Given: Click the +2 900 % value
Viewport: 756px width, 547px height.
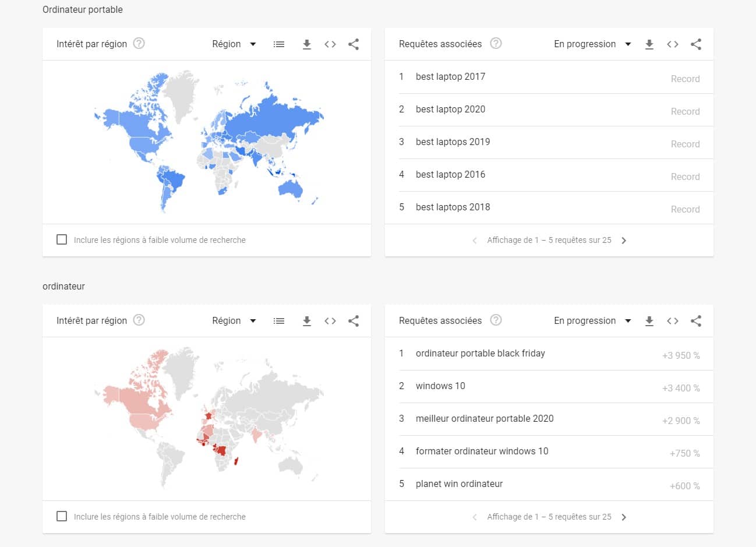Looking at the screenshot, I should pos(681,421).
